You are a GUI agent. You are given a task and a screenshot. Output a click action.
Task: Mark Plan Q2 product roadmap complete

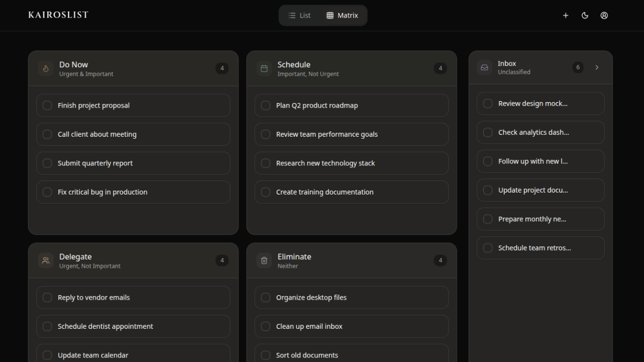[266, 106]
